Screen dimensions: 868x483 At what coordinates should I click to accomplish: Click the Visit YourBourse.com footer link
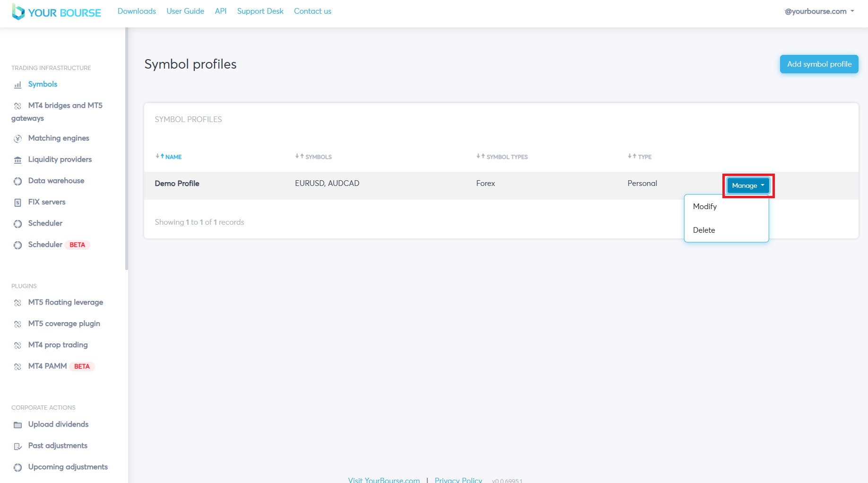384,480
